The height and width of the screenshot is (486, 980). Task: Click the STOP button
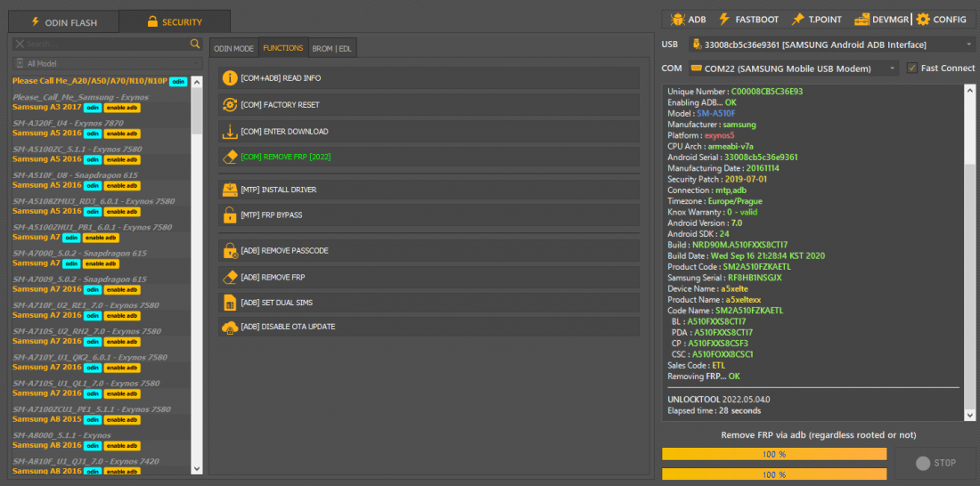pos(935,464)
